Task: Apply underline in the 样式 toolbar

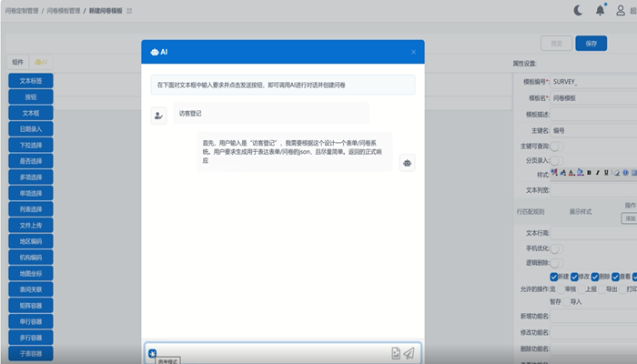Action: pyautogui.click(x=606, y=173)
